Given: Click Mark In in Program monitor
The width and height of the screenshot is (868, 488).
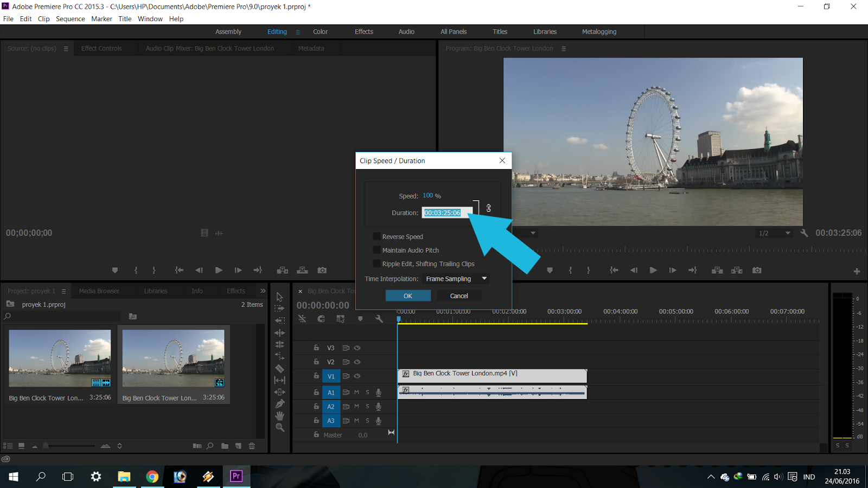Looking at the screenshot, I should (x=570, y=270).
